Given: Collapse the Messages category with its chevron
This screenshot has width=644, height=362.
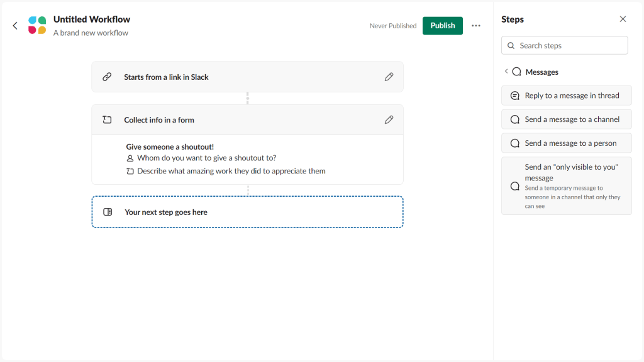Looking at the screenshot, I should [507, 72].
